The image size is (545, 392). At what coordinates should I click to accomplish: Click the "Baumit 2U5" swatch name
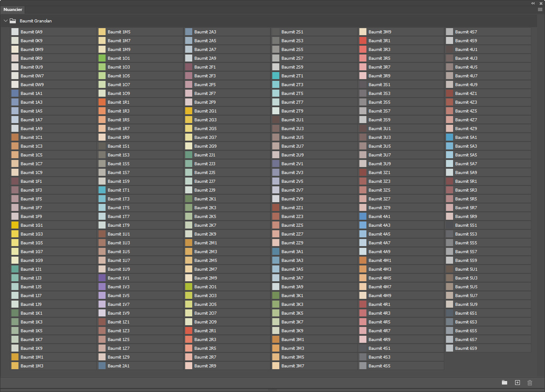(x=293, y=137)
